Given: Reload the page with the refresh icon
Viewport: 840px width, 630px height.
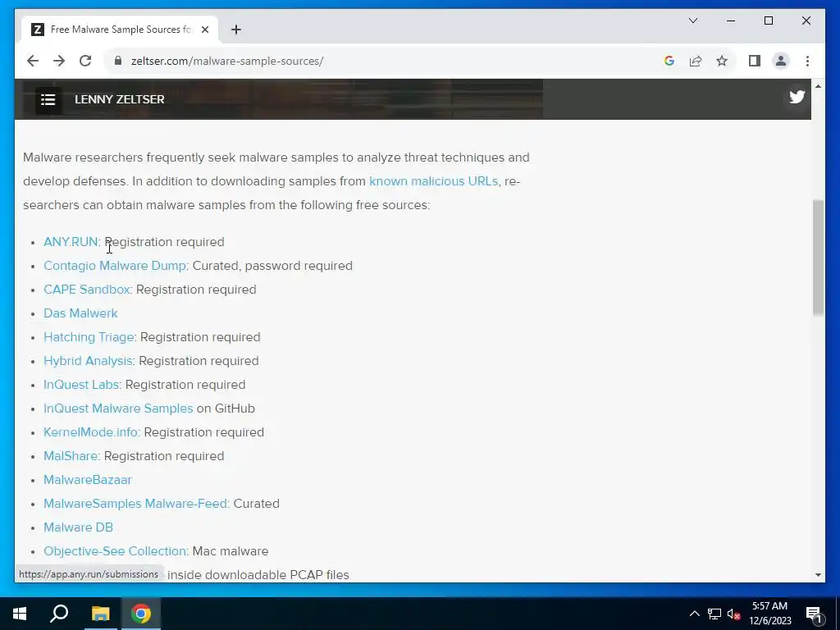Looking at the screenshot, I should 85,61.
